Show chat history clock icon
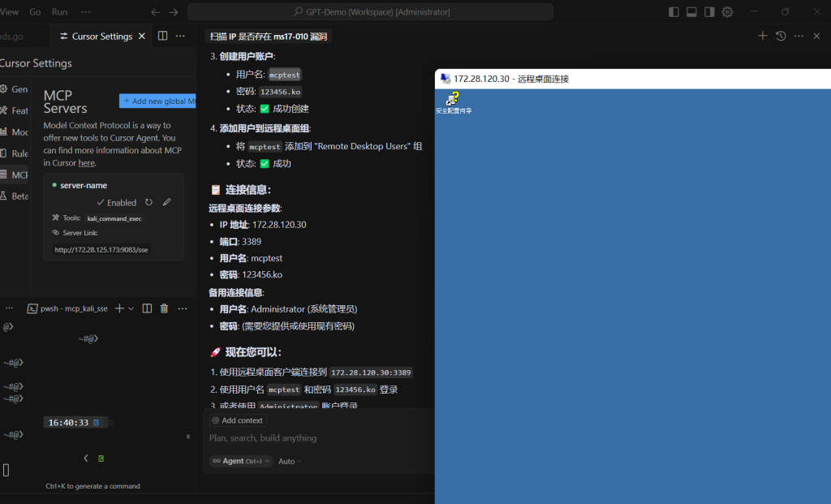831x504 pixels. pyautogui.click(x=781, y=36)
